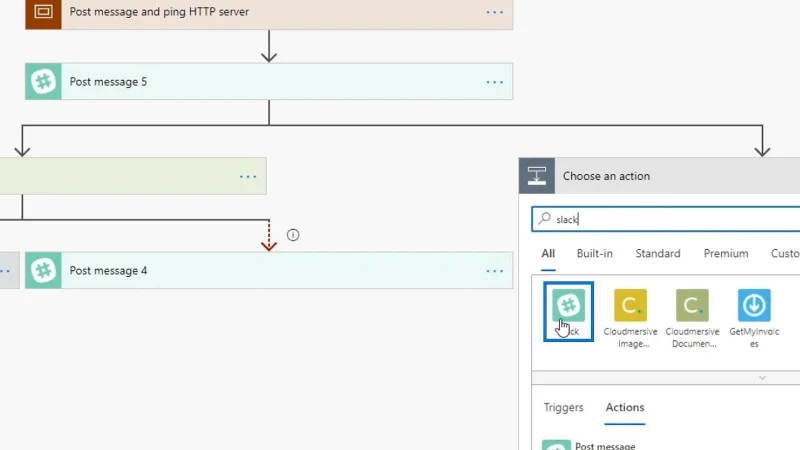The image size is (800, 450).
Task: Click the Post message 5 step title
Action: 108,82
